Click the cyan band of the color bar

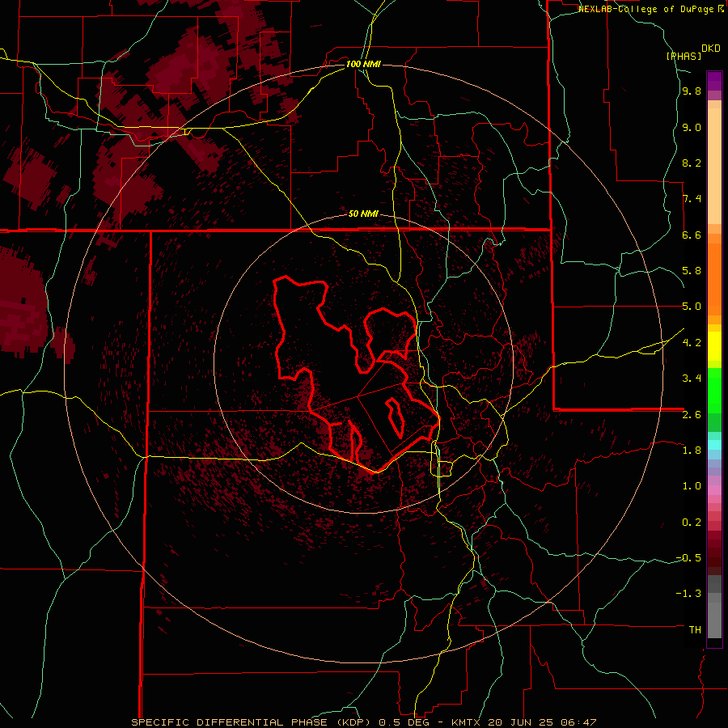714,445
